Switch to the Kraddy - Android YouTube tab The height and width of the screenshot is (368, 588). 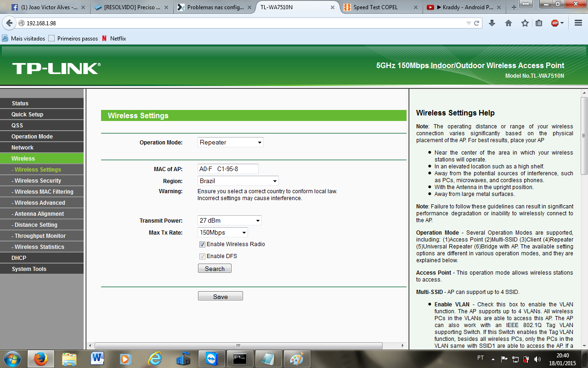point(464,7)
